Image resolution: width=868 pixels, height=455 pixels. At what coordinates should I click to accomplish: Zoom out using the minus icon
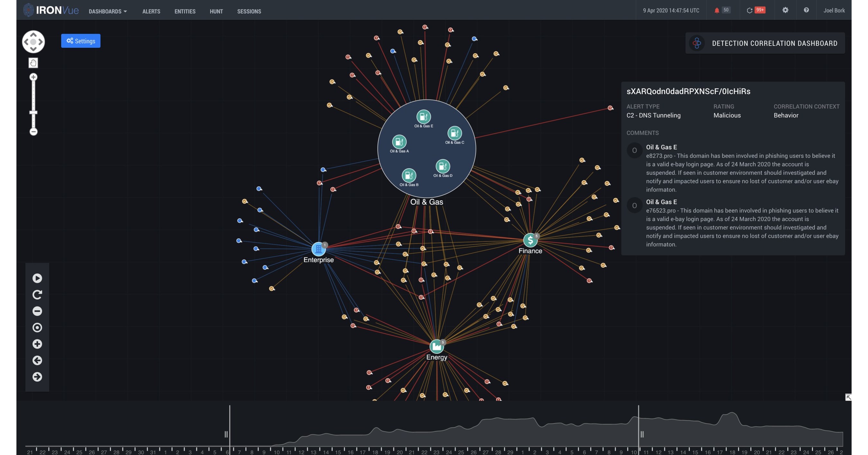37,311
